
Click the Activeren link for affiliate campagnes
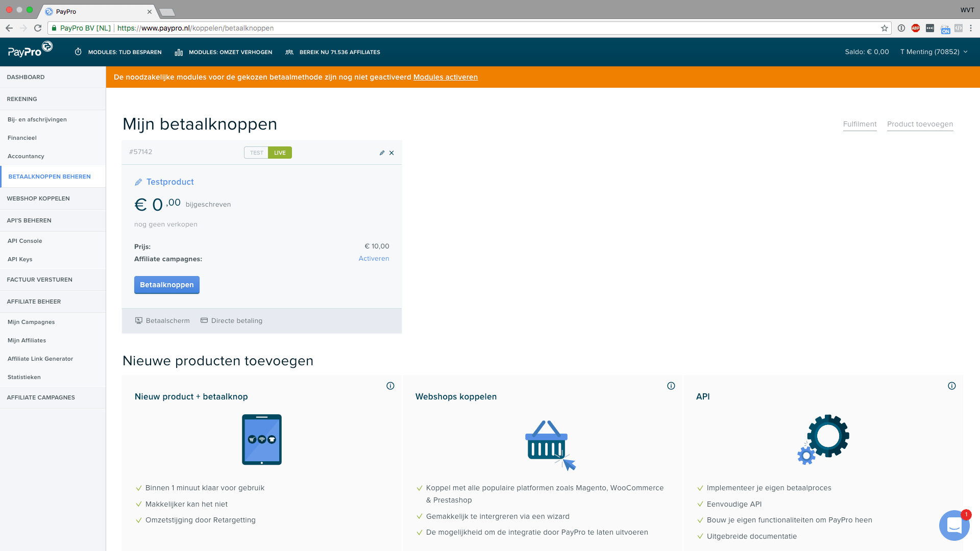(374, 259)
